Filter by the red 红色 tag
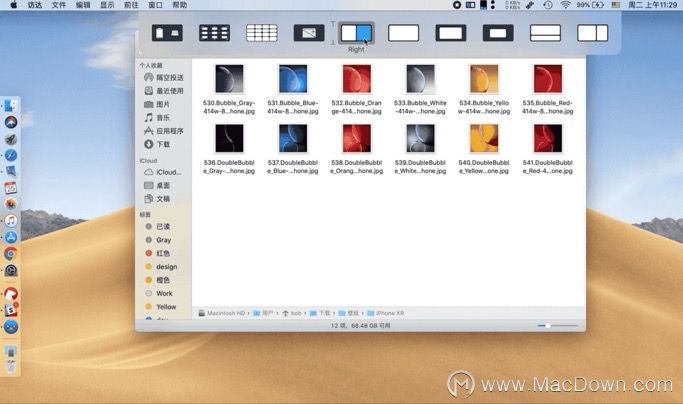 point(158,253)
